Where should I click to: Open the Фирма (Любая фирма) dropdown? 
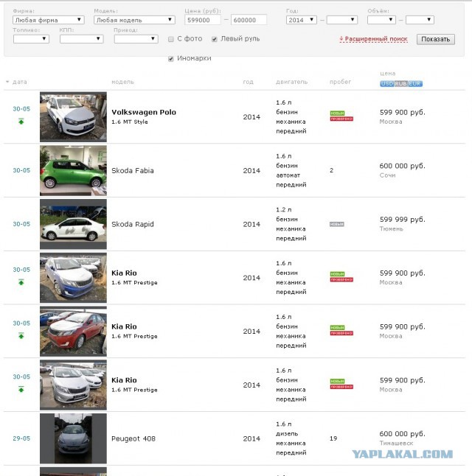49,20
